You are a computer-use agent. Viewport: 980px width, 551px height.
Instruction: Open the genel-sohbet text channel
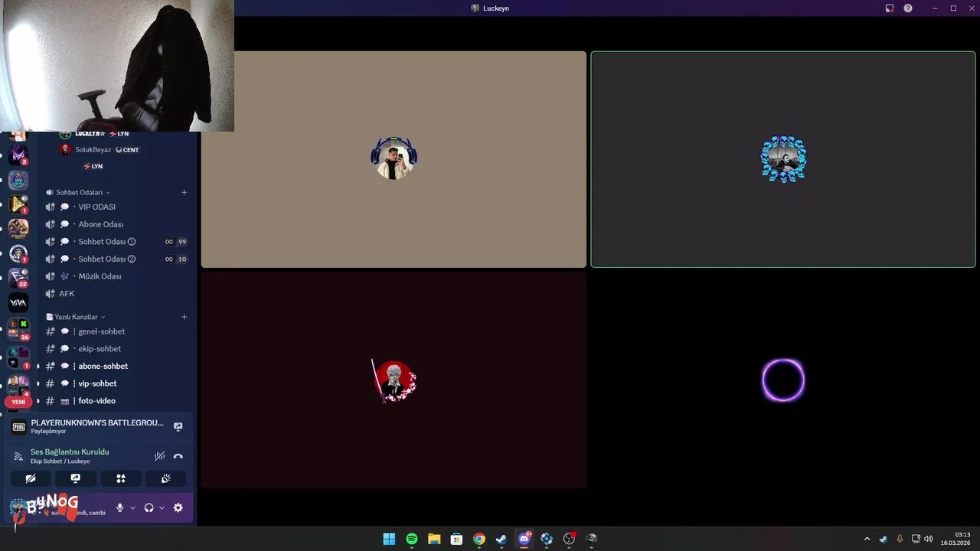click(x=116, y=331)
